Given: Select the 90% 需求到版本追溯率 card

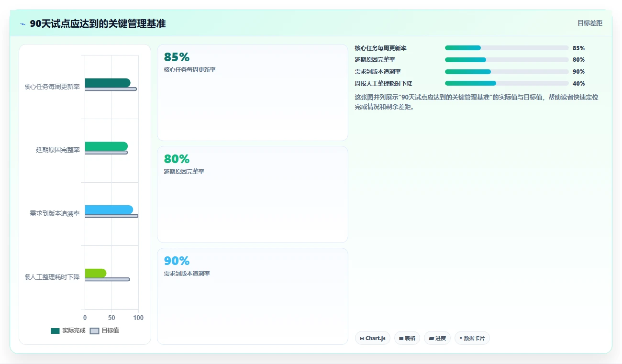Looking at the screenshot, I should tap(253, 296).
